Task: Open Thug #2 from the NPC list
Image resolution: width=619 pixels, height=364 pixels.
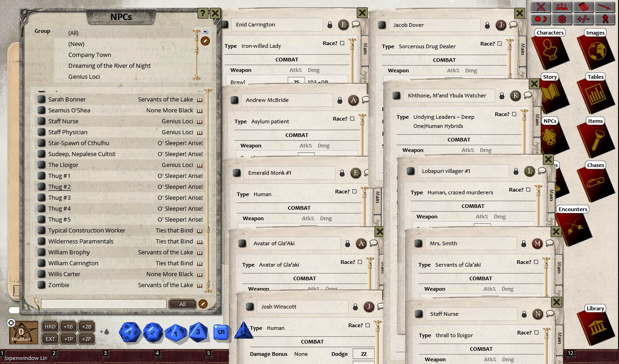Action: pyautogui.click(x=60, y=187)
